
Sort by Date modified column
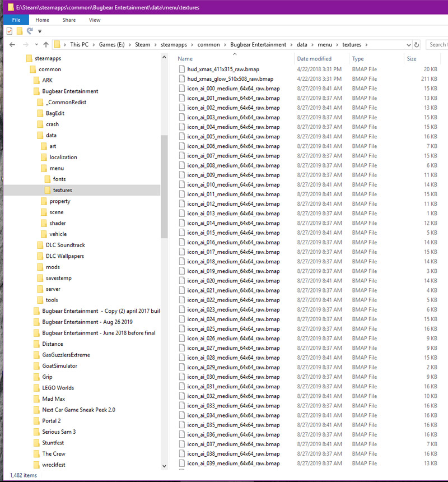click(x=314, y=59)
